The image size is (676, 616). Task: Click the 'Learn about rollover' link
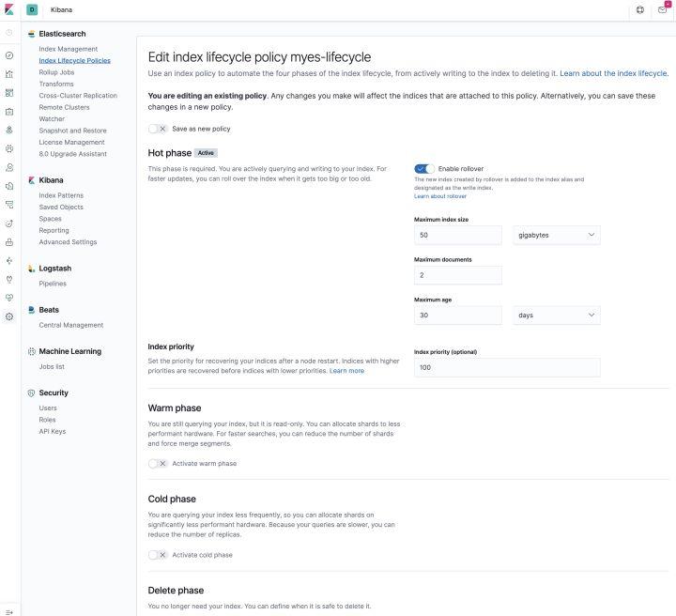(x=439, y=197)
